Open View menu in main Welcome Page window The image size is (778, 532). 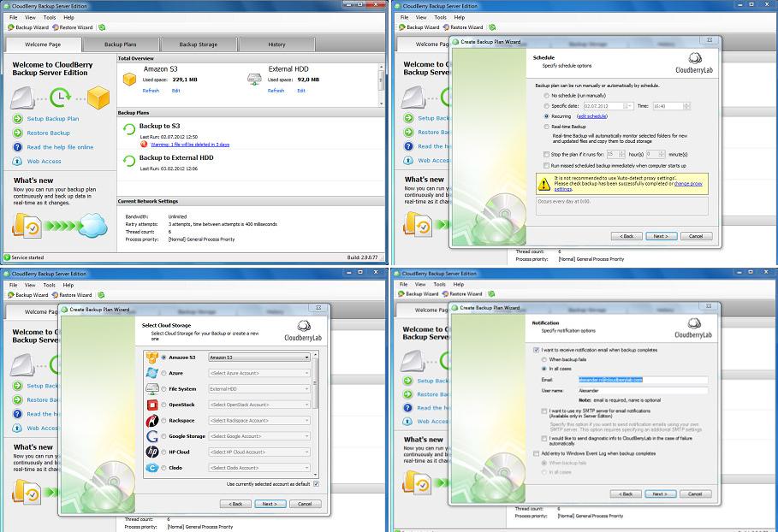30,17
